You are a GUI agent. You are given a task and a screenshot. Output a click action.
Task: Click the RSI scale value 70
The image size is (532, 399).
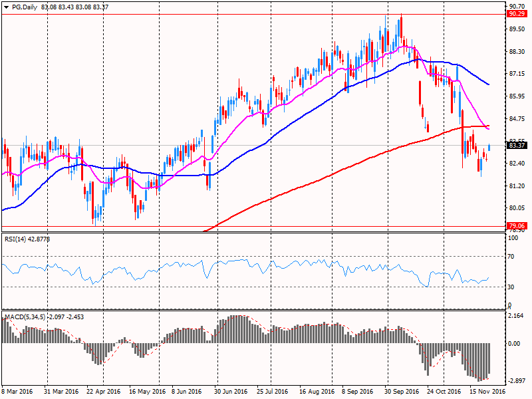click(x=512, y=256)
